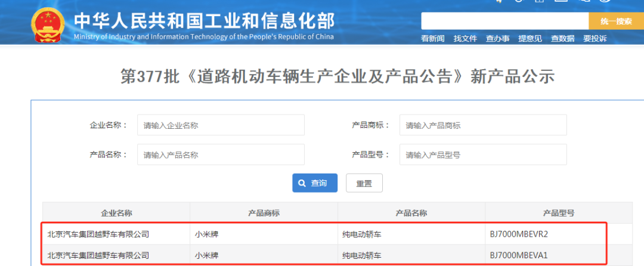Click the blue 查询 button
The width and height of the screenshot is (644, 266).
(x=315, y=183)
